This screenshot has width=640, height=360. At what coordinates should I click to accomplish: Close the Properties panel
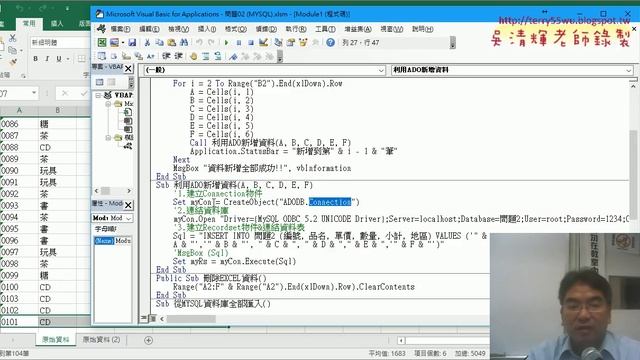tap(128, 204)
